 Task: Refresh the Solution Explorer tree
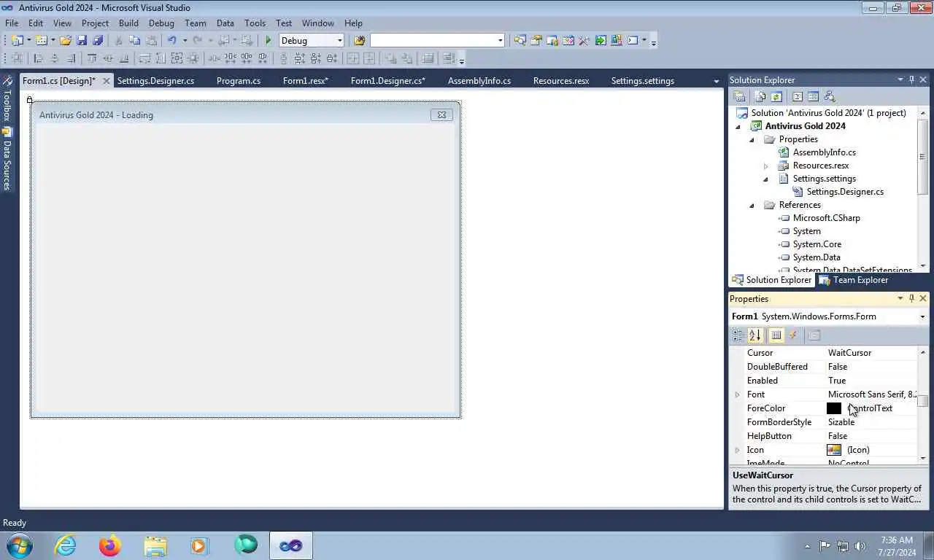pyautogui.click(x=776, y=96)
